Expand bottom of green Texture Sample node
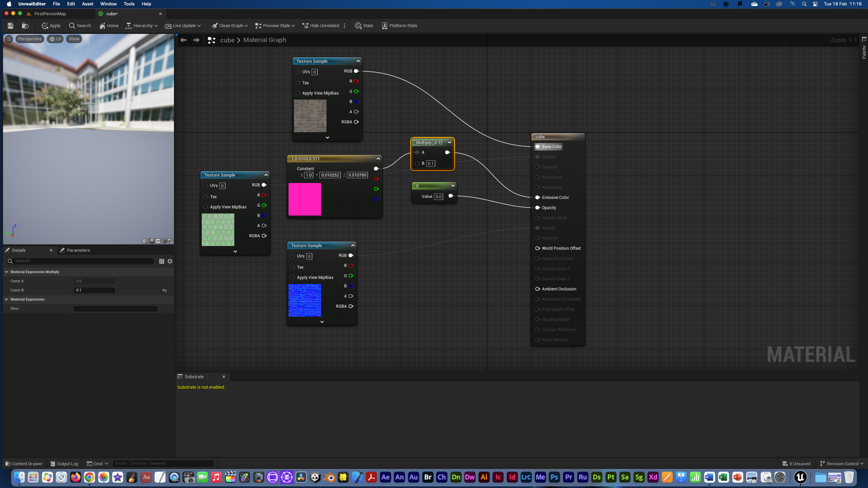The width and height of the screenshot is (868, 488). [235, 251]
